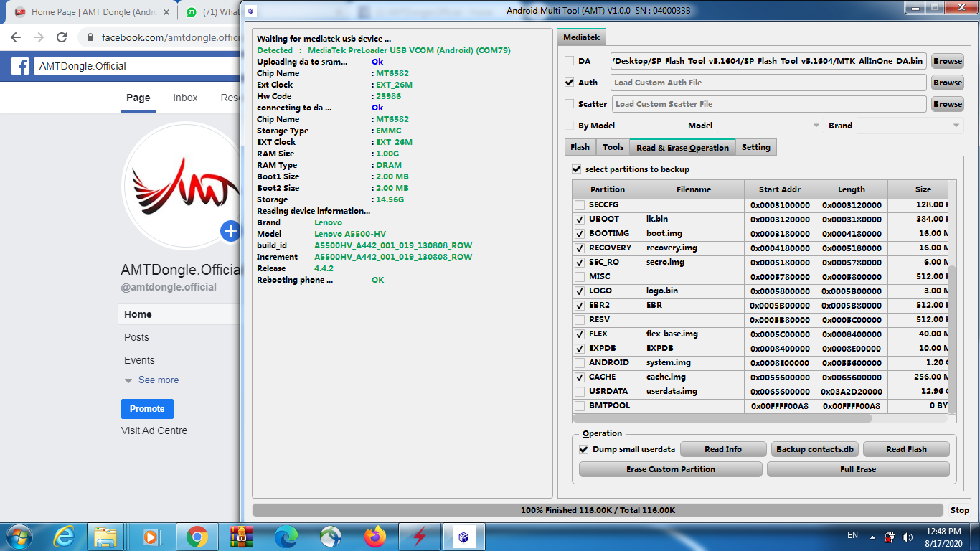Open Posts in the Facebook page sidebar
Screen dimensions: 980x551
(x=136, y=337)
